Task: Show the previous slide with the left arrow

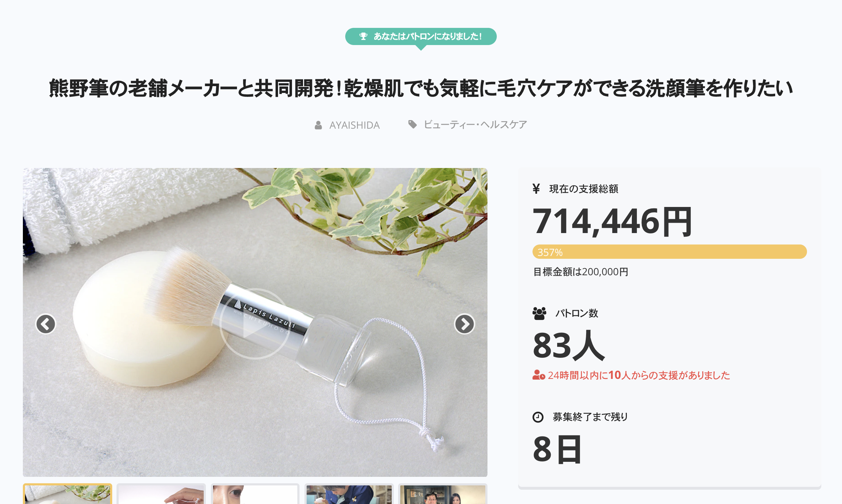Action: tap(46, 324)
